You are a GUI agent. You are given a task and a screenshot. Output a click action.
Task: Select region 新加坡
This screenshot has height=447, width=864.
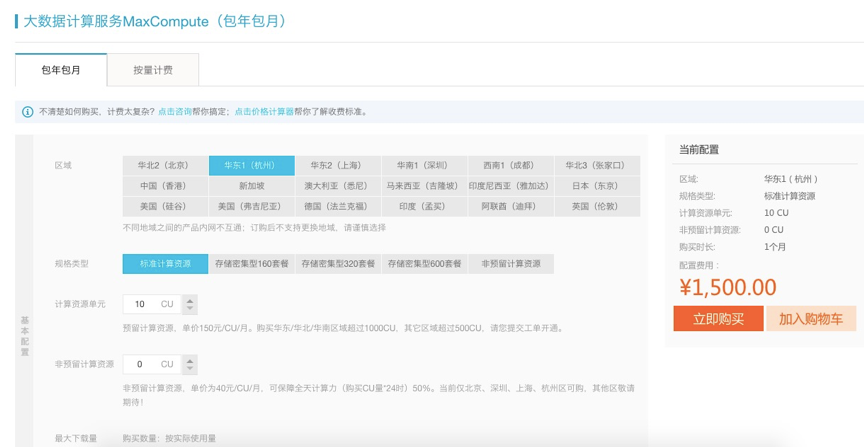click(x=251, y=186)
